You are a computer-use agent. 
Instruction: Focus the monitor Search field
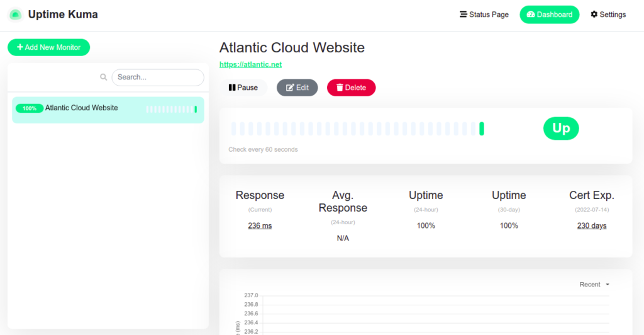tap(158, 77)
